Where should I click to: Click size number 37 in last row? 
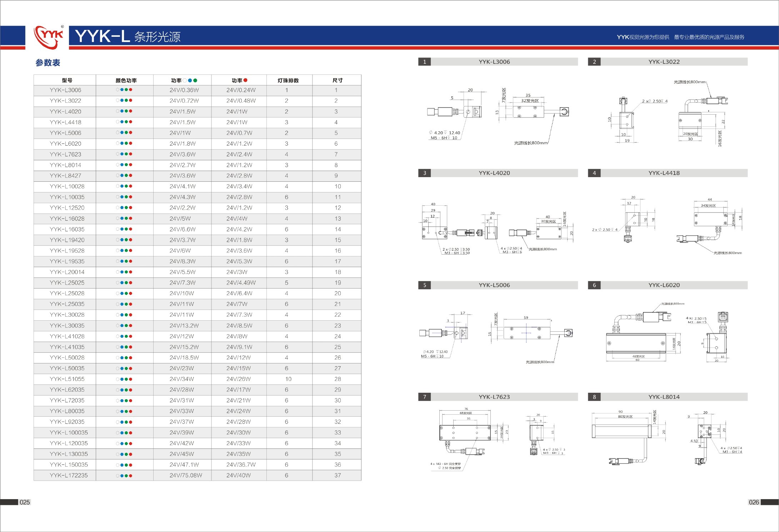click(x=338, y=476)
